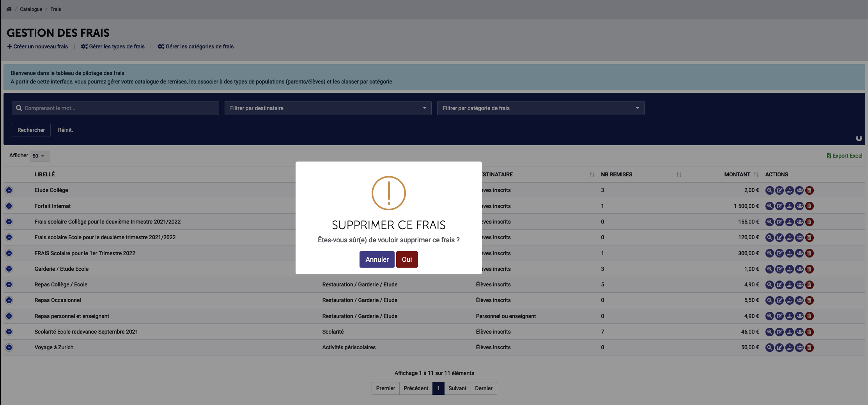Go to the Dernier page
This screenshot has width=868, height=405.
[484, 388]
